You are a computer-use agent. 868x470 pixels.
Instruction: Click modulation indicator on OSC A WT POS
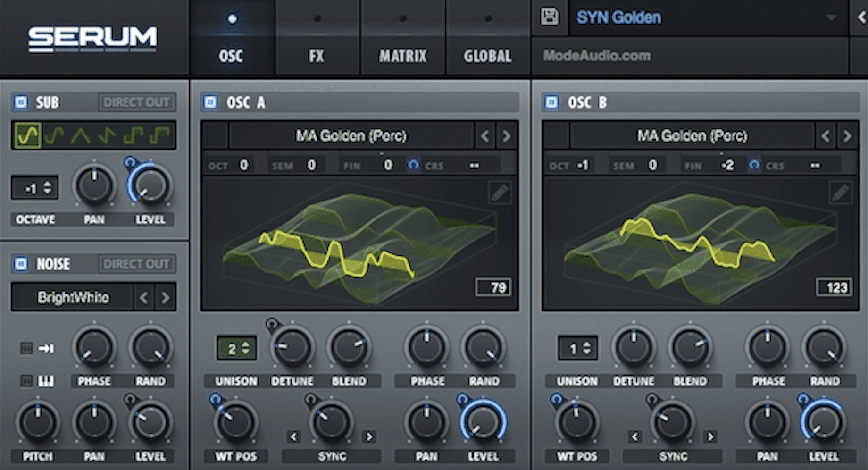click(215, 400)
